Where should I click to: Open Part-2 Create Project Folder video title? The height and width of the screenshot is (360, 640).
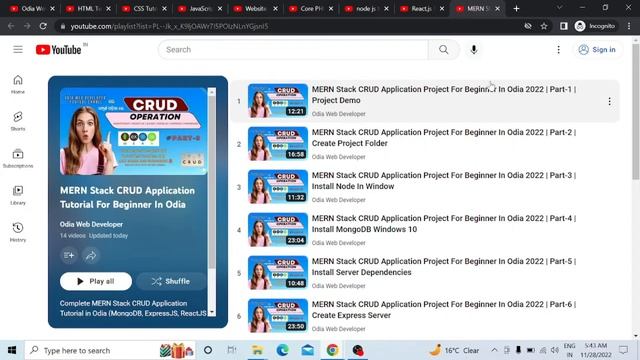pyautogui.click(x=443, y=138)
